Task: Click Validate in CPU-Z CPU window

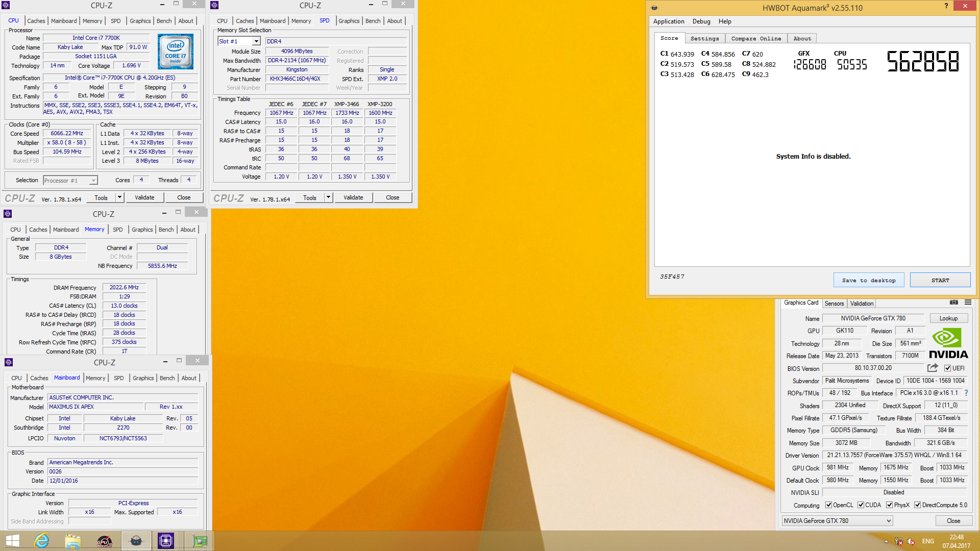Action: [144, 197]
